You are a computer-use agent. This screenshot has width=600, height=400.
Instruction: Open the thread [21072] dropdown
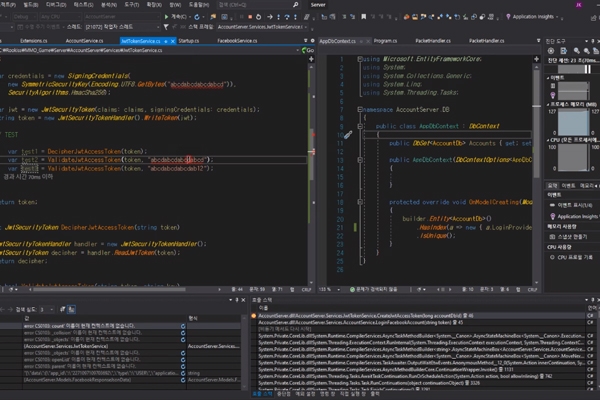pyautogui.click(x=122, y=27)
